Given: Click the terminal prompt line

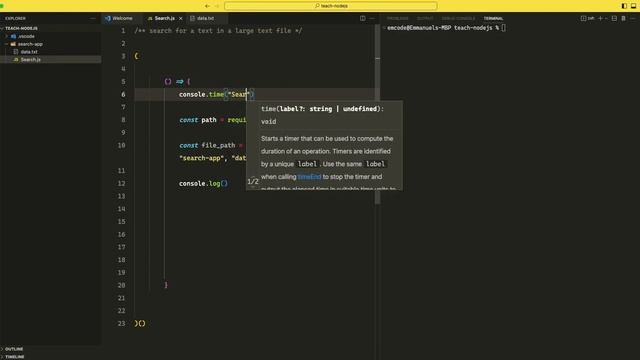Looking at the screenshot, I should [x=447, y=28].
